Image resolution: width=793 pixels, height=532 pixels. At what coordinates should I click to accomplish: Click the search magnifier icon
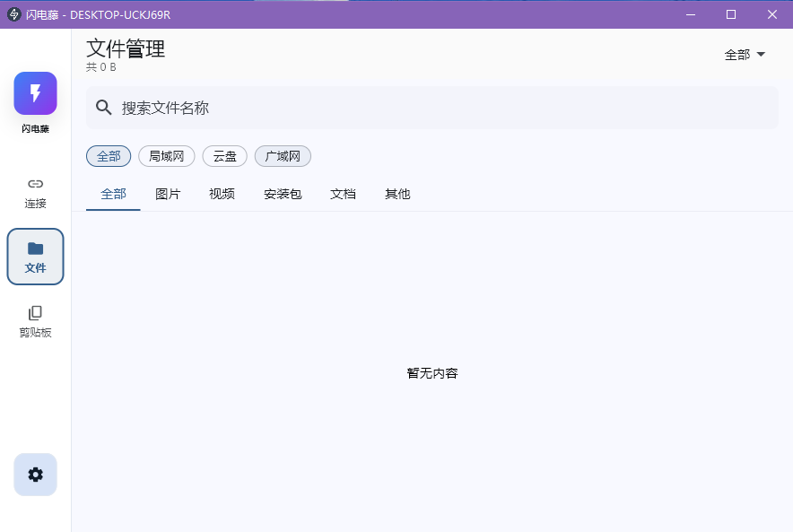(104, 107)
